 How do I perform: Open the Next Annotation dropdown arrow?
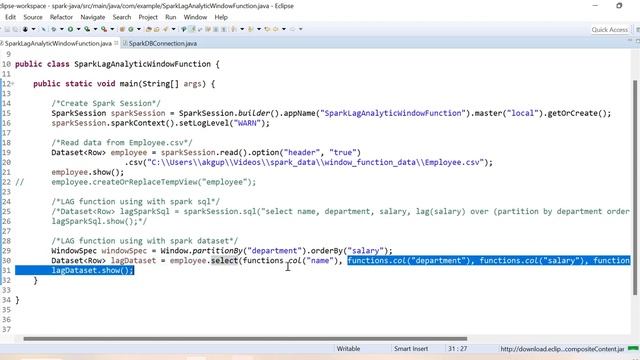click(x=242, y=29)
